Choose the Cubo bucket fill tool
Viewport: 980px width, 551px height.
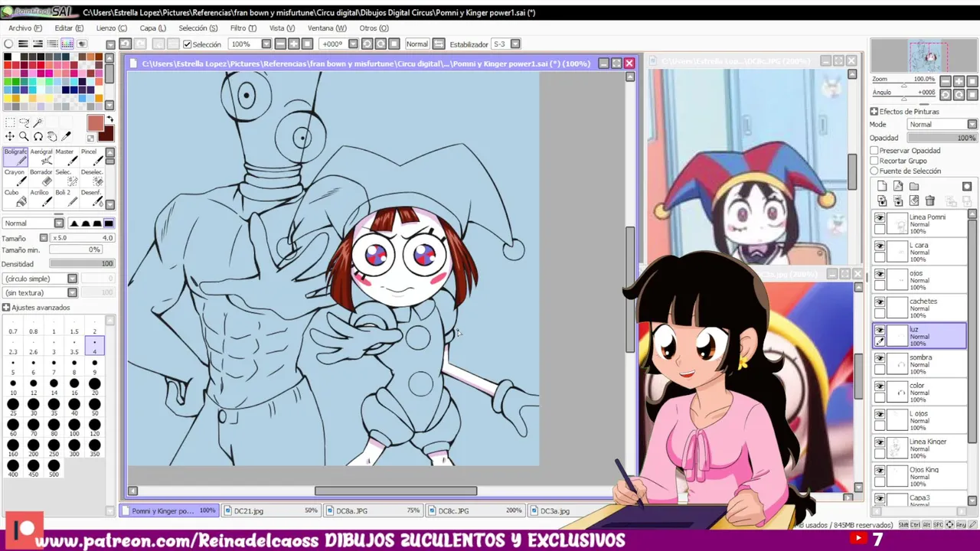tap(16, 197)
